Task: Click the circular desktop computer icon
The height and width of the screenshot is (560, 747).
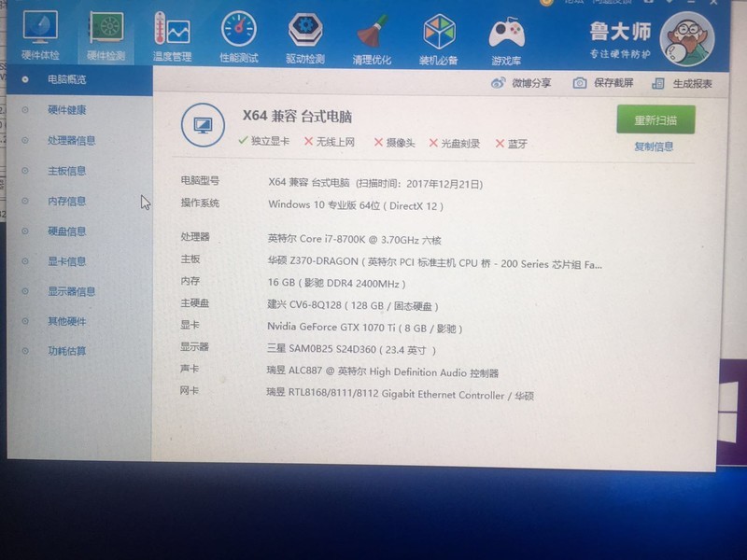Action: coord(203,125)
